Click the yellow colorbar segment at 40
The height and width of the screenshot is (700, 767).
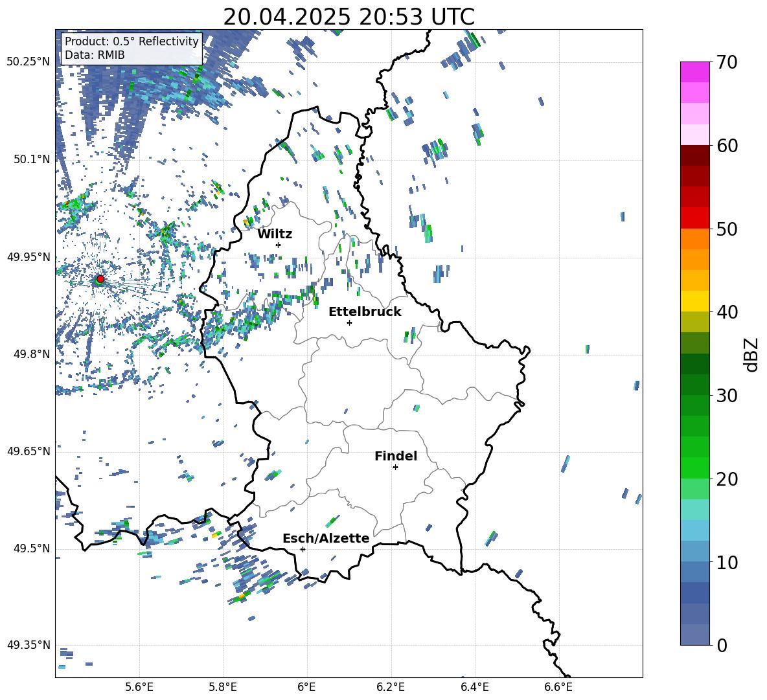click(695, 301)
